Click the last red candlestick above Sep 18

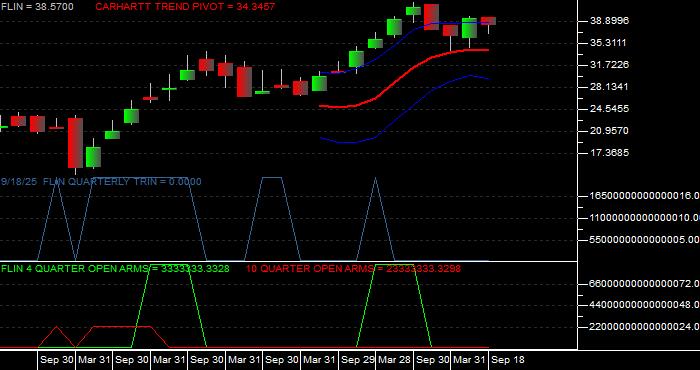tap(488, 21)
